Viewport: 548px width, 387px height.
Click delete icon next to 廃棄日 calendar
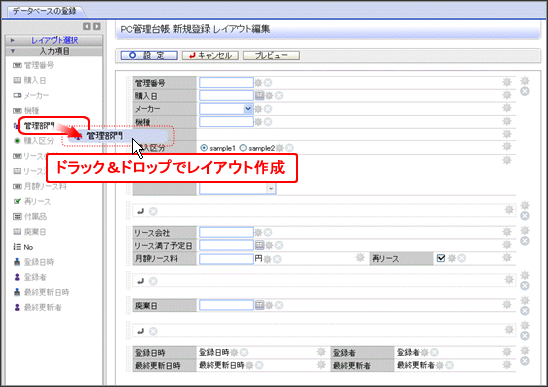pos(279,305)
